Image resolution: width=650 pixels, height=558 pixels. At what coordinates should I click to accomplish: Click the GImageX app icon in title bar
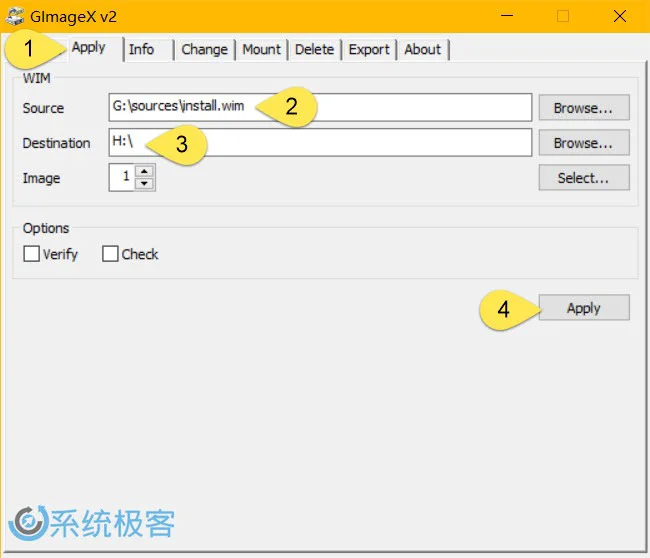coord(15,17)
